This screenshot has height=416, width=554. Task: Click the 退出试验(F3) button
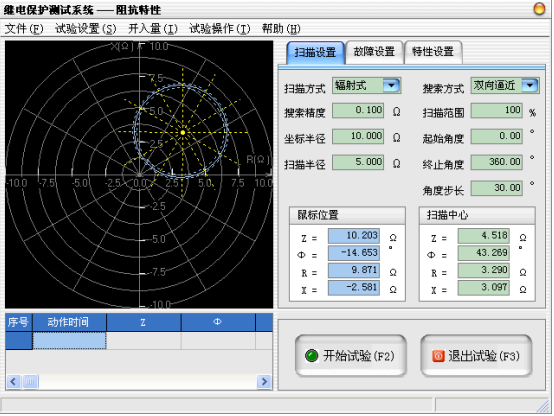[476, 356]
